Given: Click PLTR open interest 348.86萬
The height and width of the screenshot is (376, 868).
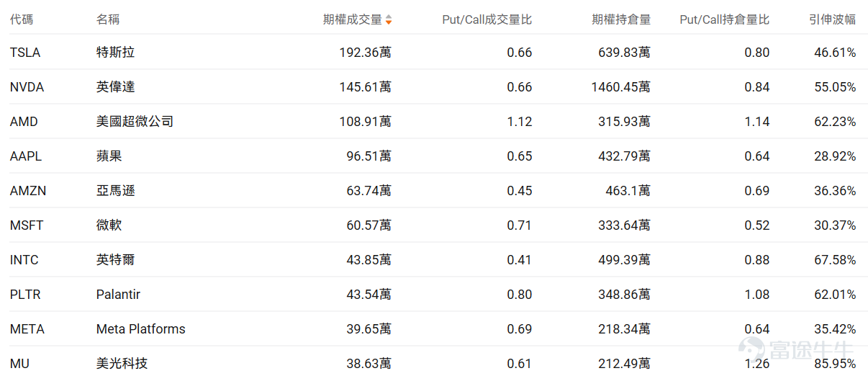Looking at the screenshot, I should click(625, 295).
